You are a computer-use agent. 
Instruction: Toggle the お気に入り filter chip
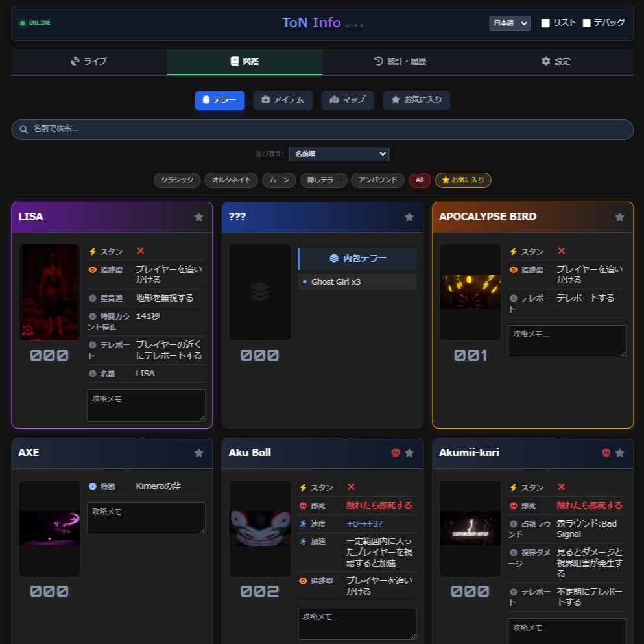point(463,180)
